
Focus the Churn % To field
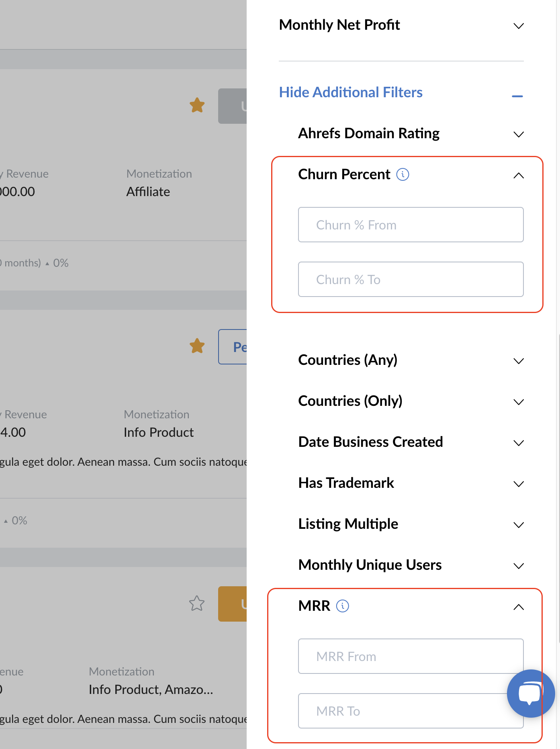point(411,279)
